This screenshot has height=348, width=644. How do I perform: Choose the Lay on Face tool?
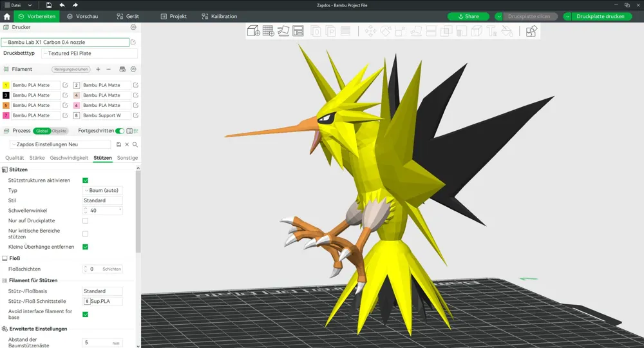(x=416, y=31)
